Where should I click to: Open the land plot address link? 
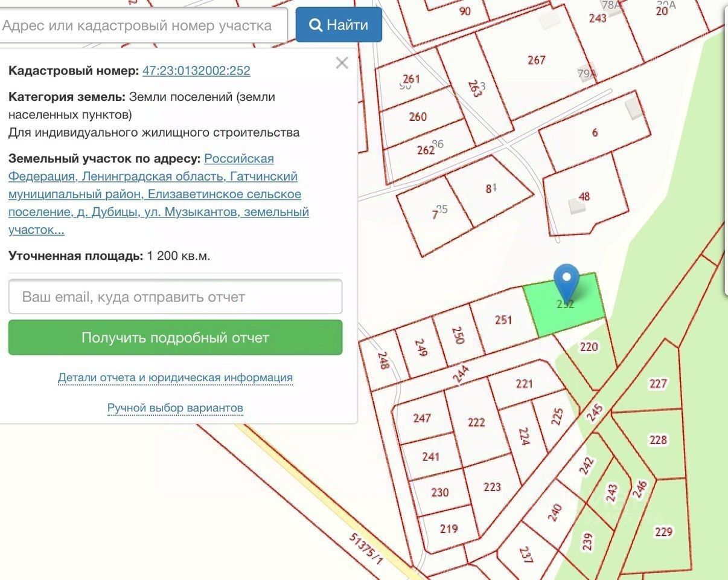pos(159,194)
